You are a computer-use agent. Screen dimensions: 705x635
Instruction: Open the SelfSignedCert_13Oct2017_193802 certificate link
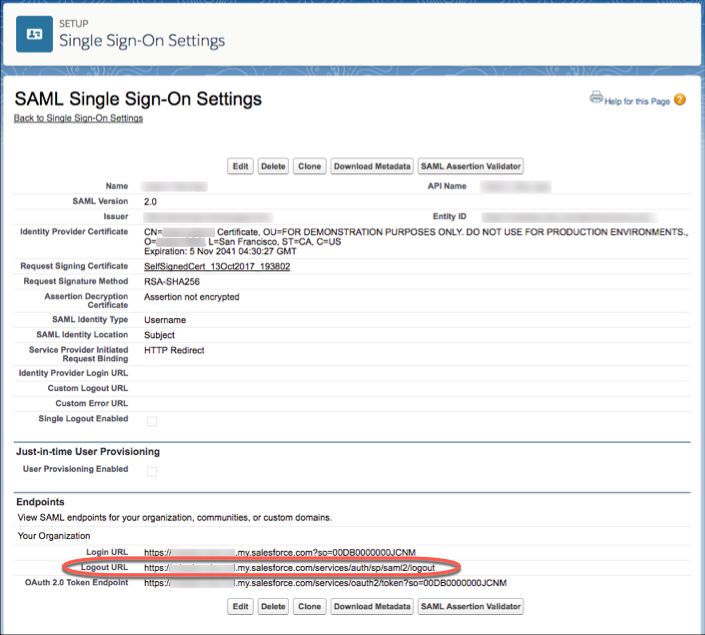tap(217, 266)
